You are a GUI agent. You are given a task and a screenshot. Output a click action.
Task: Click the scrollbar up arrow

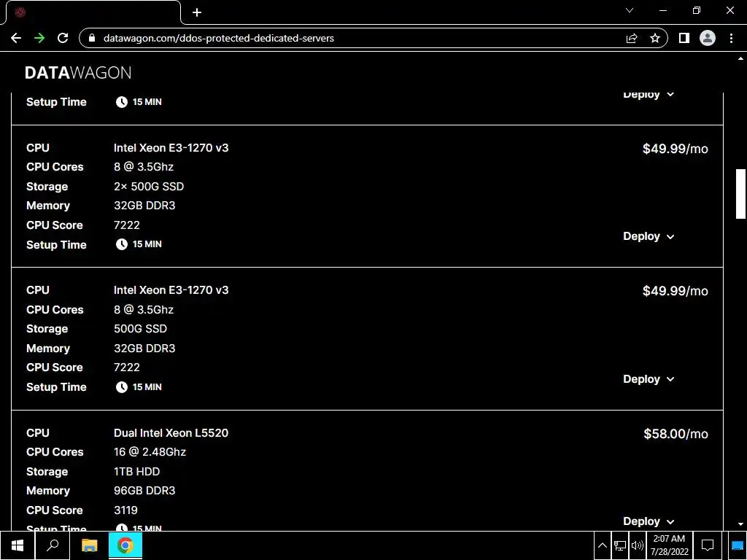pyautogui.click(x=741, y=58)
